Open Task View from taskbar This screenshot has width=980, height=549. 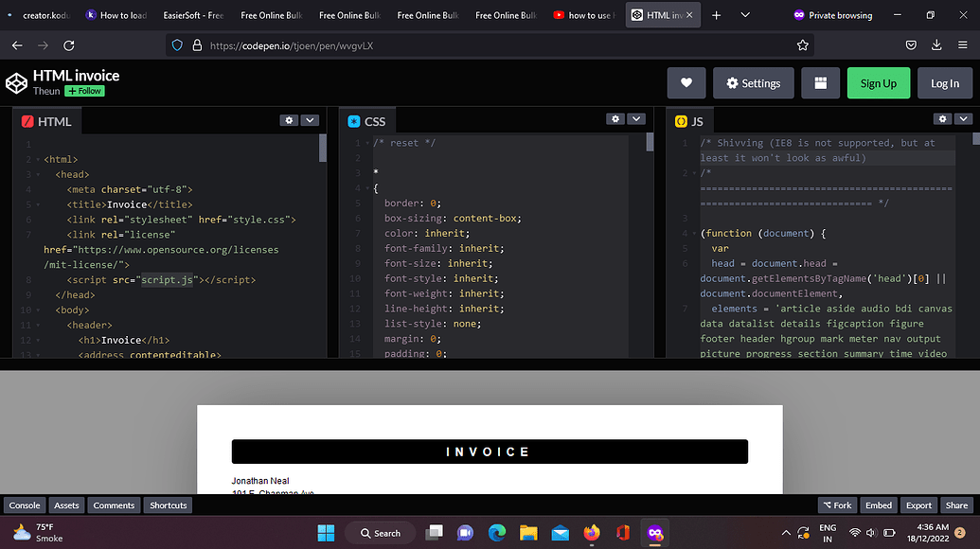click(434, 534)
